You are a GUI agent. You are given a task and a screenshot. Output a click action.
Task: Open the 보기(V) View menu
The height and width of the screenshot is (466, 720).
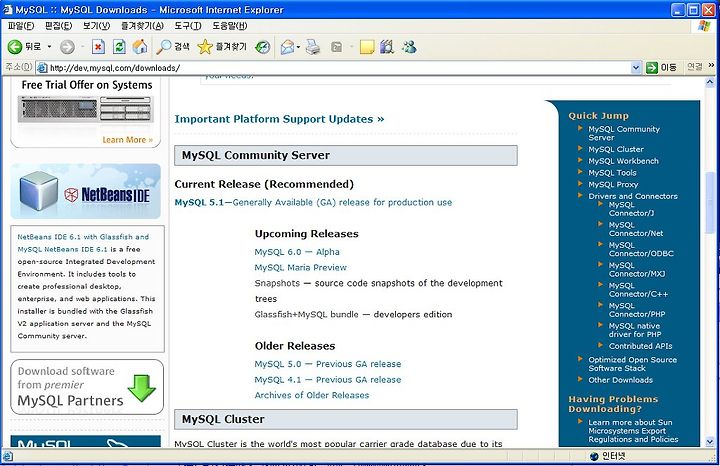[96, 26]
